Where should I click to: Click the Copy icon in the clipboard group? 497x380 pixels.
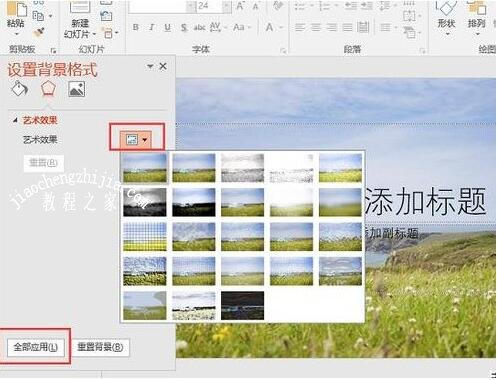pyautogui.click(x=38, y=16)
